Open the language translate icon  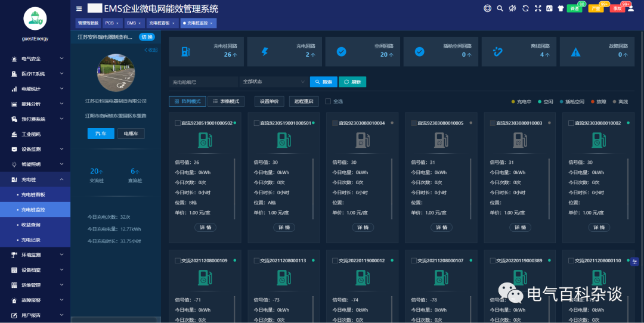click(549, 8)
